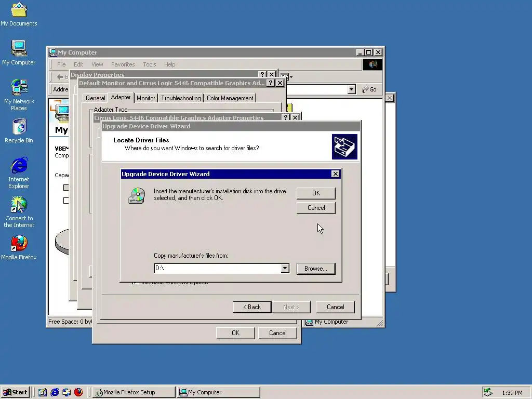Launch Internet Explorer from quick launch

click(55, 392)
